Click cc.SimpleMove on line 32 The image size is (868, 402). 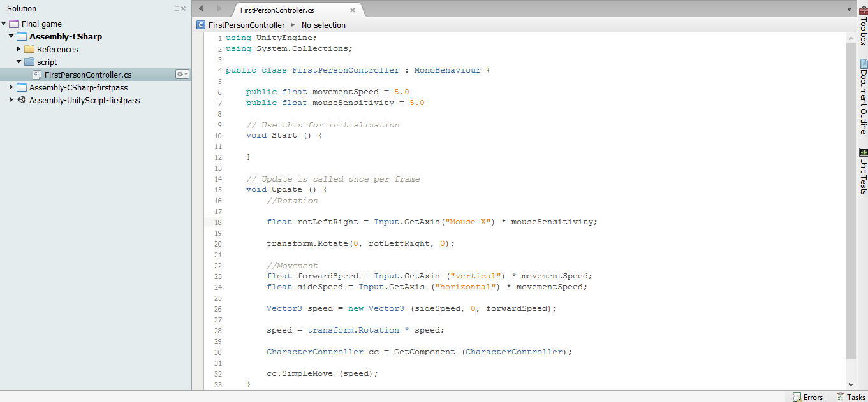pyautogui.click(x=300, y=373)
